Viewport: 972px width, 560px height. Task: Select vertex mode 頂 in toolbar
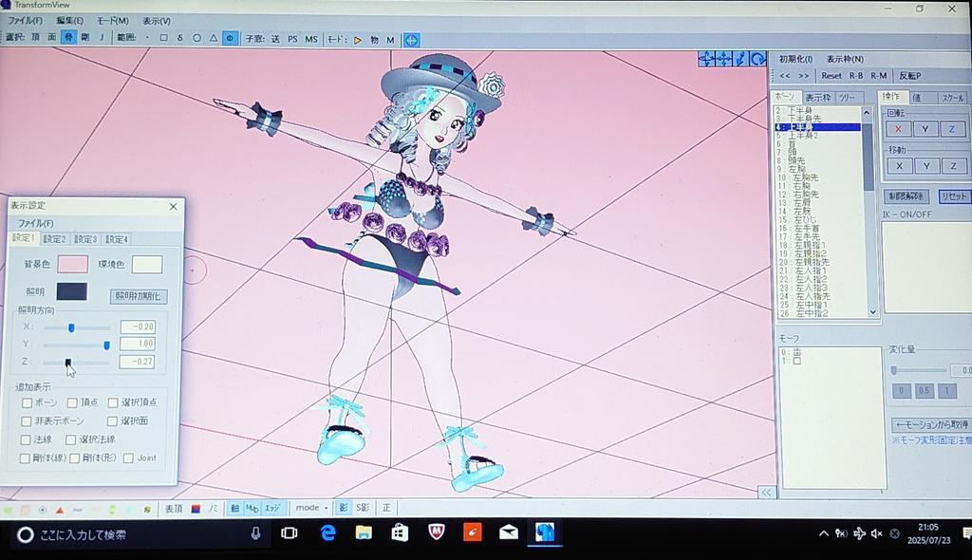point(35,38)
